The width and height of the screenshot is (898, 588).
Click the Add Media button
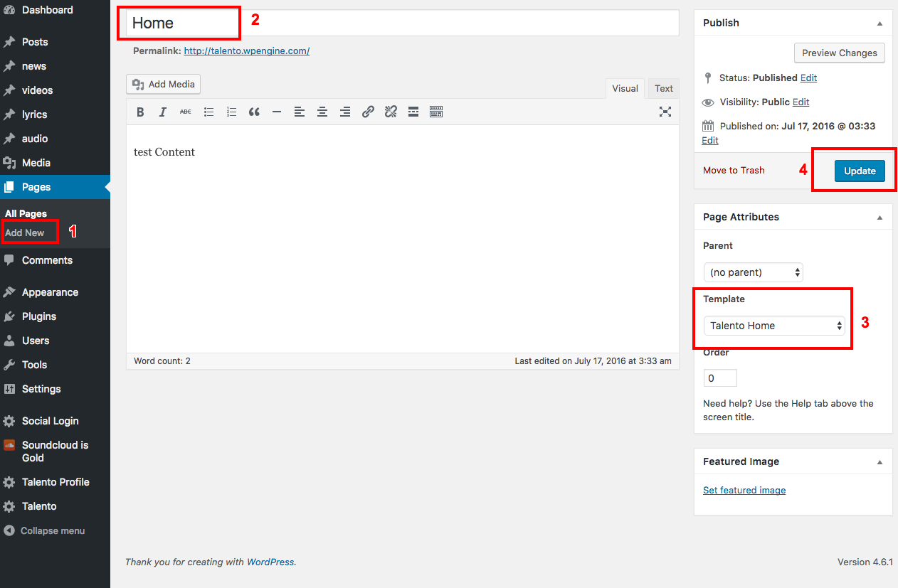tap(164, 84)
